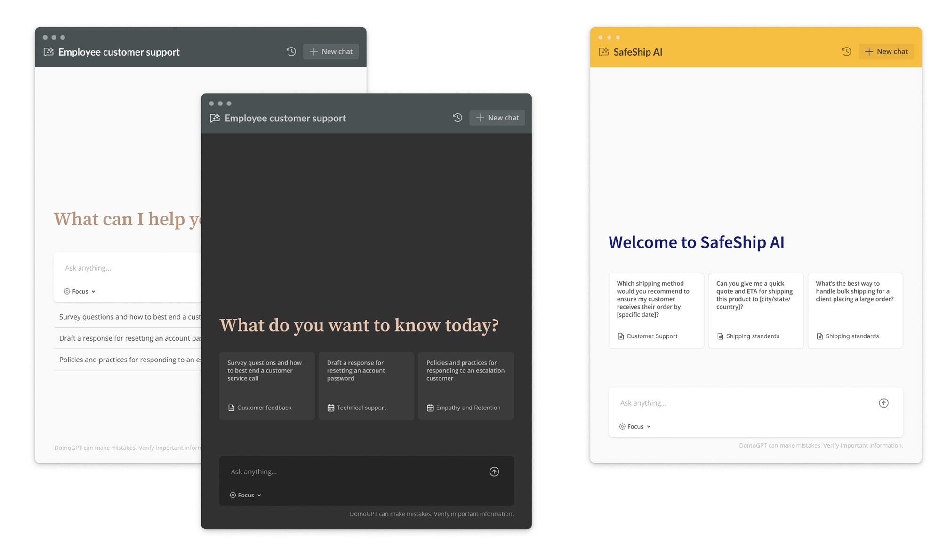The height and width of the screenshot is (560, 947).
Task: Click the target Focus icon in back light window
Action: [67, 291]
